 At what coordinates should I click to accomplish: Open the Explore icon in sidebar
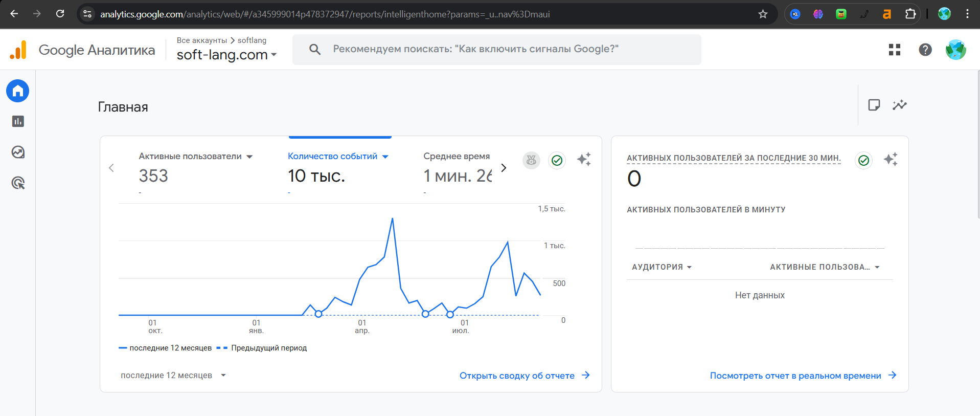[x=18, y=152]
